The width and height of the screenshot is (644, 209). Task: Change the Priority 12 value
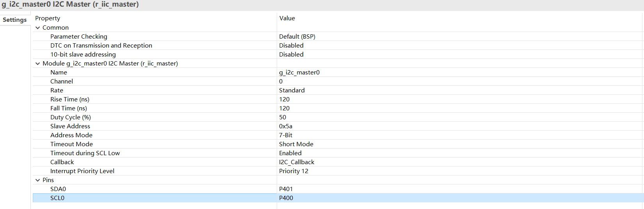pos(294,171)
